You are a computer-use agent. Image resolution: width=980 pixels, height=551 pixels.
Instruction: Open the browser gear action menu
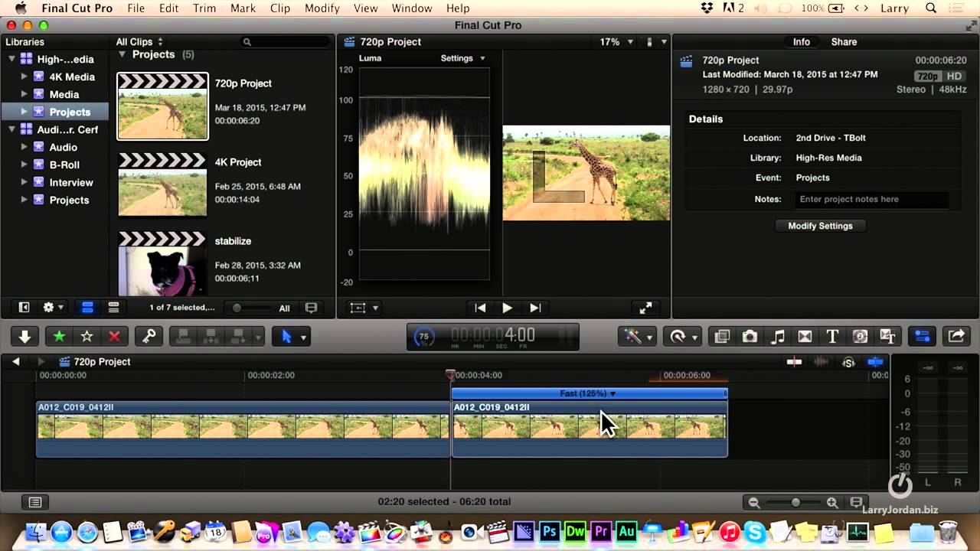(x=53, y=308)
